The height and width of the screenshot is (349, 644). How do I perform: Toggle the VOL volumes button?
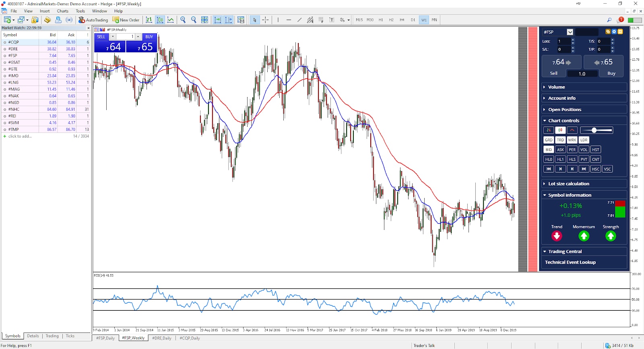pos(584,150)
